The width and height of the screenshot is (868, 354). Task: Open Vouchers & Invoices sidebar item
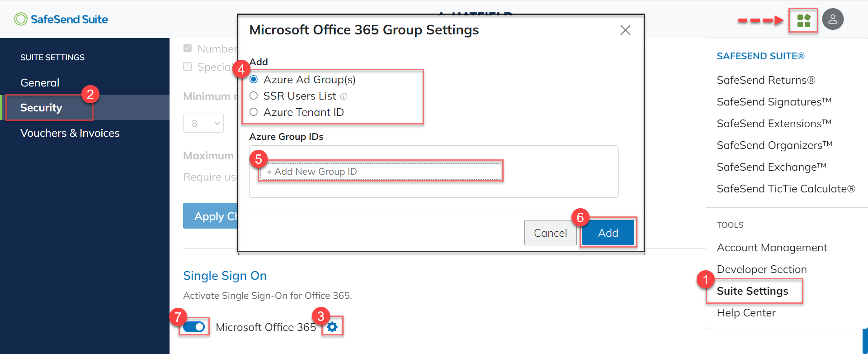[x=70, y=133]
